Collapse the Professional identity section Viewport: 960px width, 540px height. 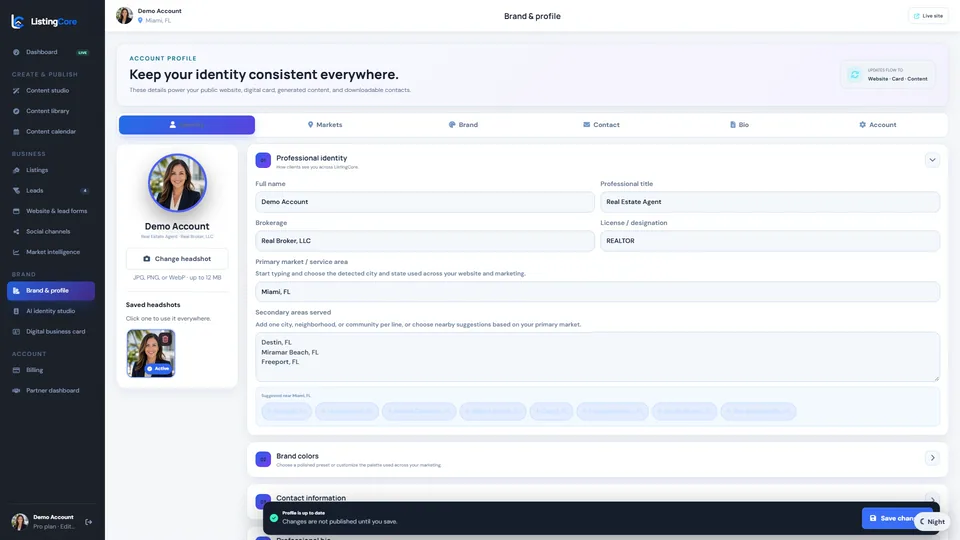(x=932, y=160)
